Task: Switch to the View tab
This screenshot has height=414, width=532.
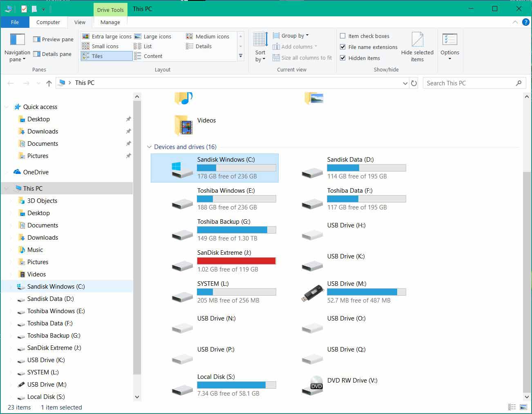Action: pos(80,22)
